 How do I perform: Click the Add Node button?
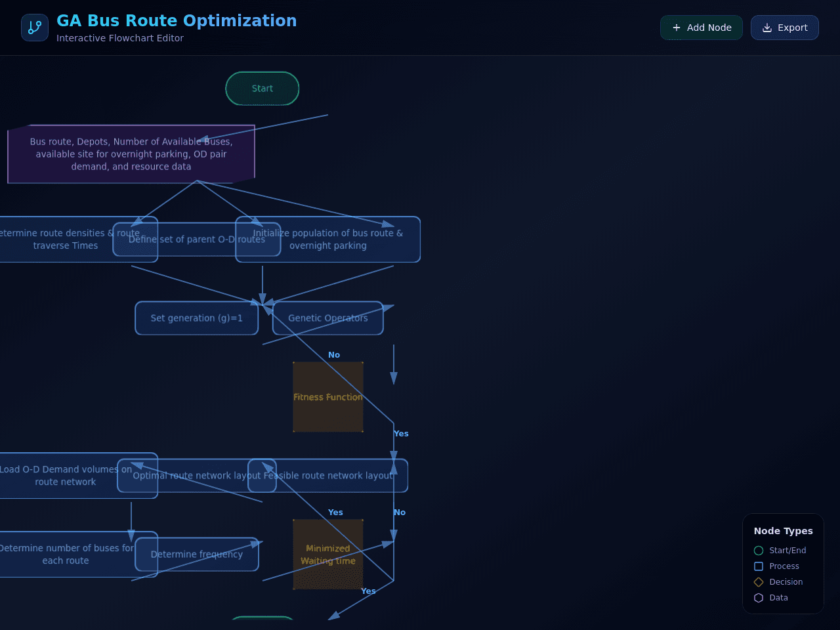pos(702,28)
